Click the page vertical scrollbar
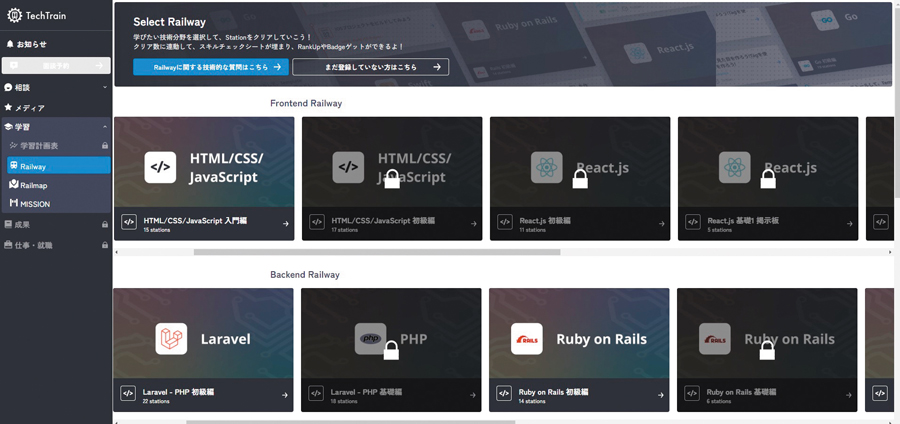Viewport: 900px width, 424px height. click(896, 103)
